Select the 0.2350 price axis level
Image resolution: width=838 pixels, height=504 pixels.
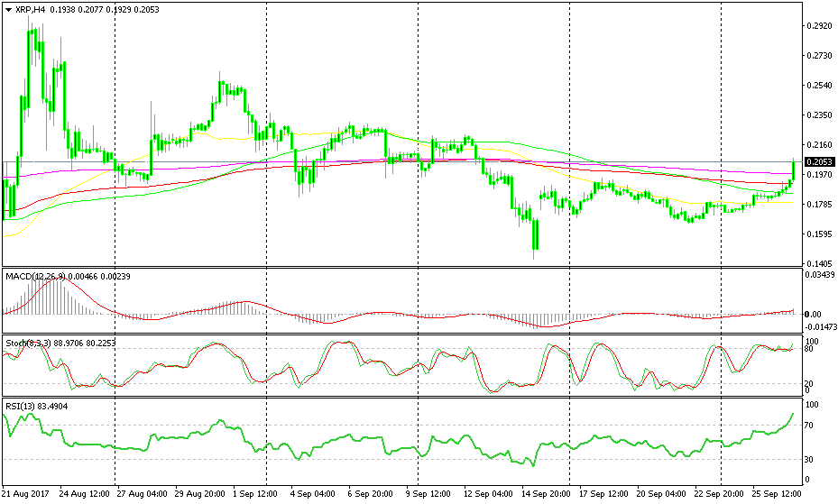tap(818, 115)
